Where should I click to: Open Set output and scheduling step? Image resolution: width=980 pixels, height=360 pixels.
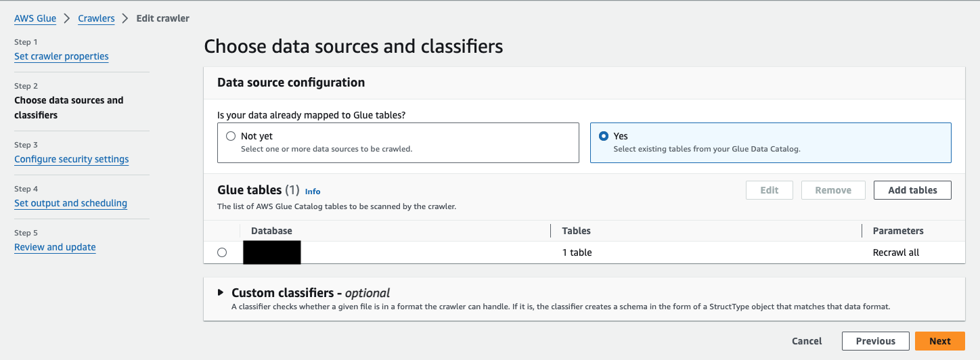click(70, 203)
